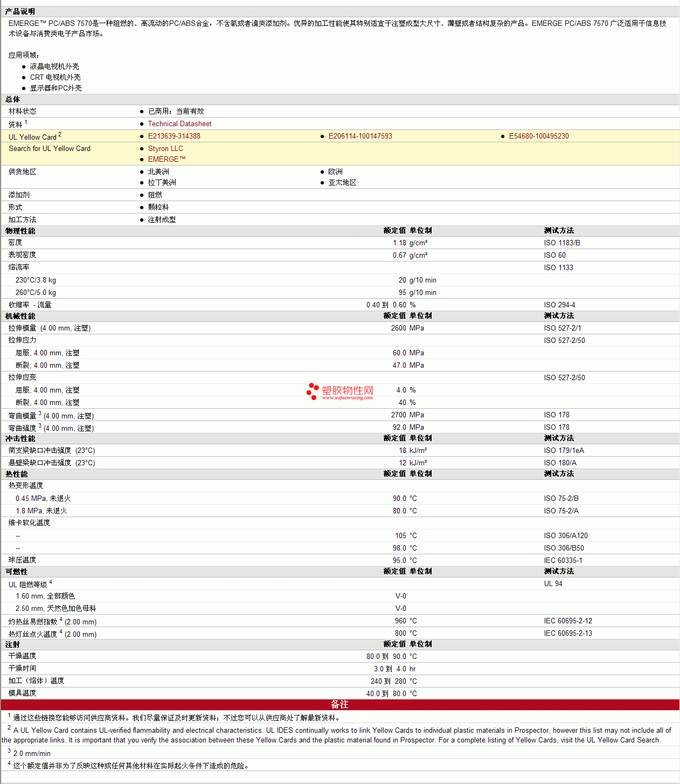Select the UL Yellow Card row label
The width and height of the screenshot is (680, 784).
click(x=34, y=136)
